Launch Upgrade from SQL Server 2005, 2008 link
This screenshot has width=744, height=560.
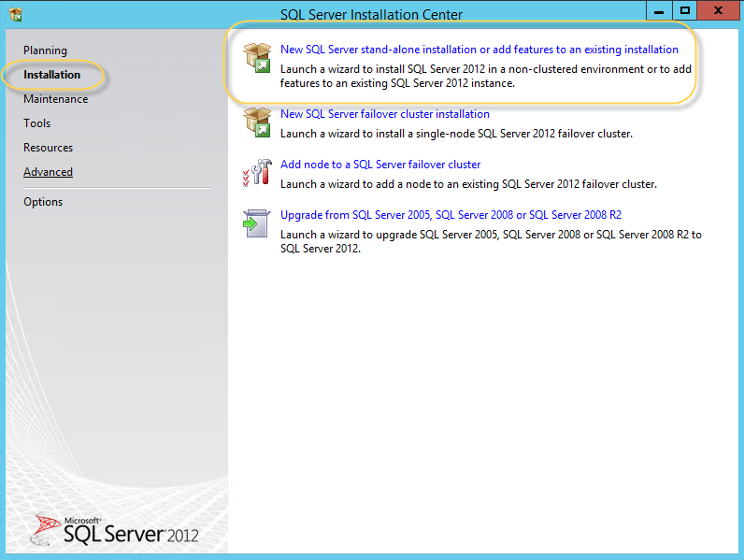451,215
